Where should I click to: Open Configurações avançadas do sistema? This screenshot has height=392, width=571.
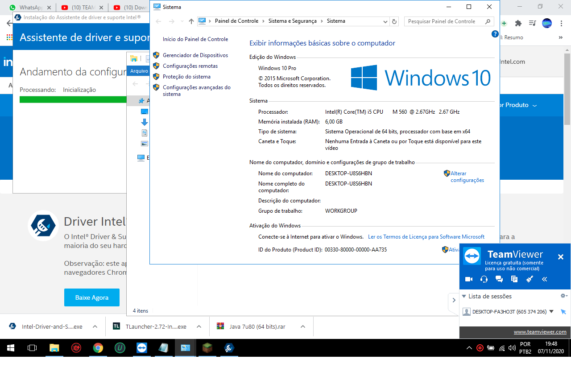(x=197, y=91)
